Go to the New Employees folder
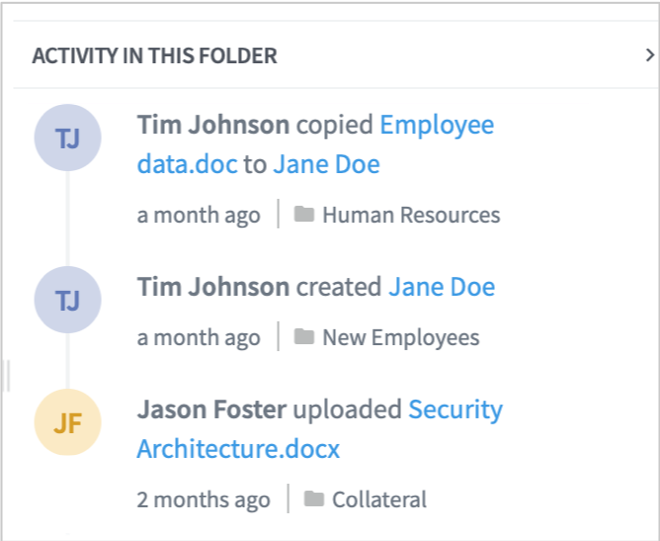Image resolution: width=660 pixels, height=541 pixels. (400, 338)
